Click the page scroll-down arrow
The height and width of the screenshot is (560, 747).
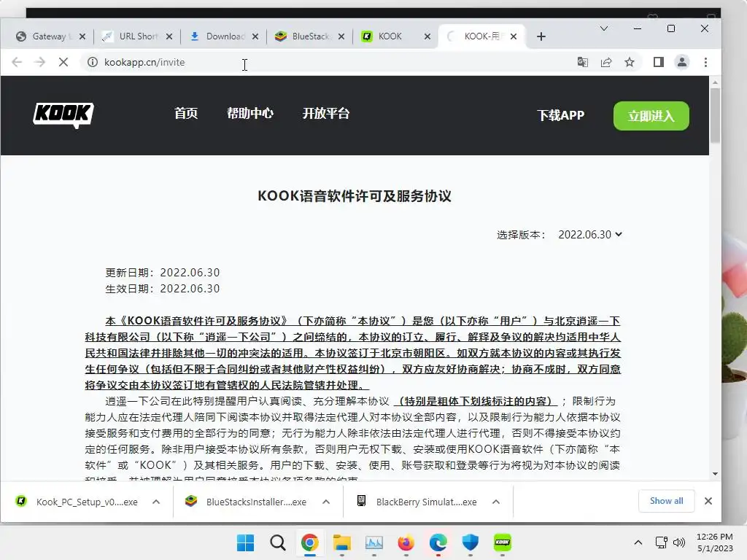click(x=715, y=474)
